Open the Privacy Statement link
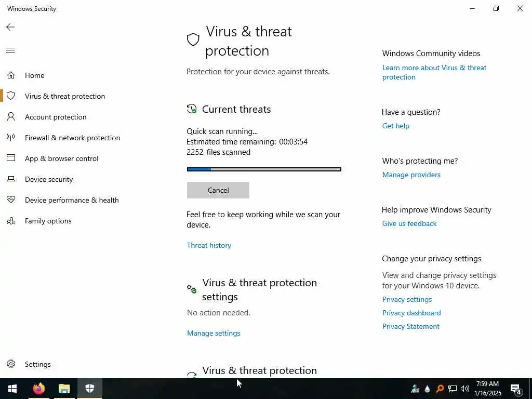 click(410, 326)
